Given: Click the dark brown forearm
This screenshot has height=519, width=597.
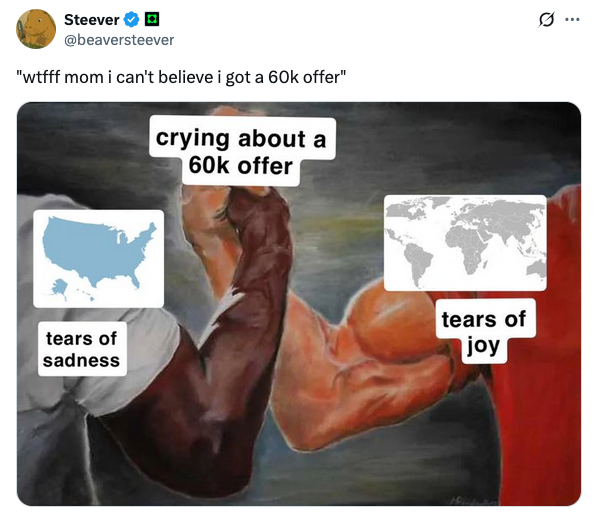Looking at the screenshot, I should tap(255, 289).
